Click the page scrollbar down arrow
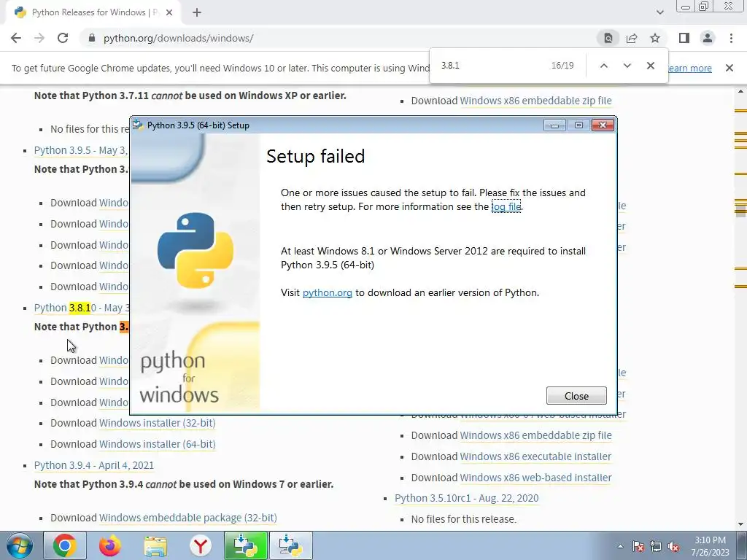The image size is (747, 560). tap(740, 524)
